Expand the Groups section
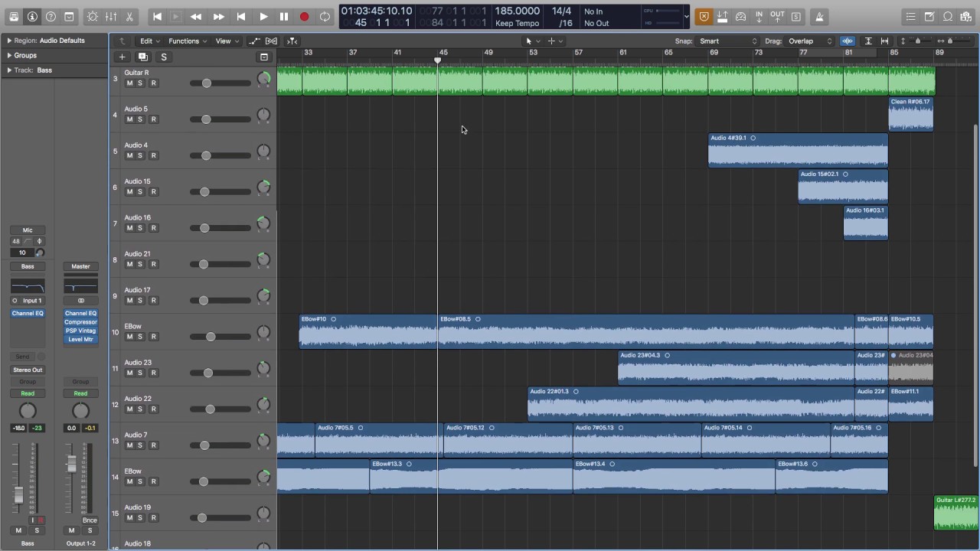Screen dimensions: 980x551 point(9,55)
